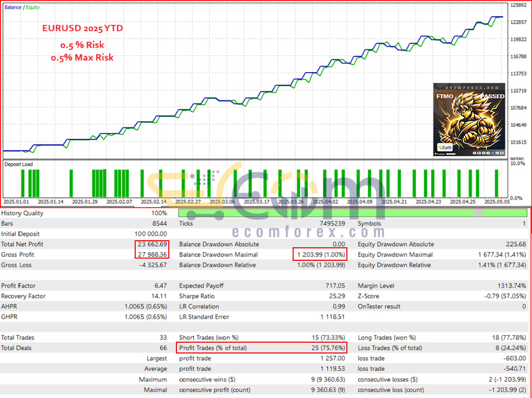Click the 2025.05.05 date on the time axis
This screenshot has height=398, width=532.
497,202
